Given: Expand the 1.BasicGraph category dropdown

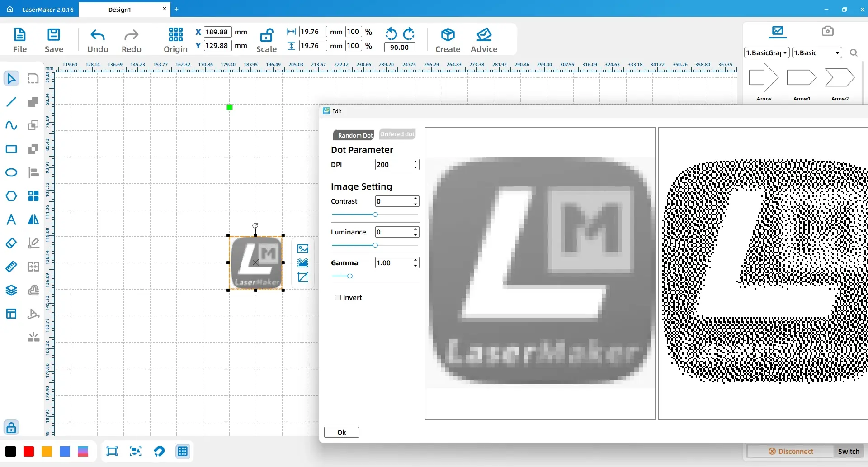Looking at the screenshot, I should pos(767,53).
